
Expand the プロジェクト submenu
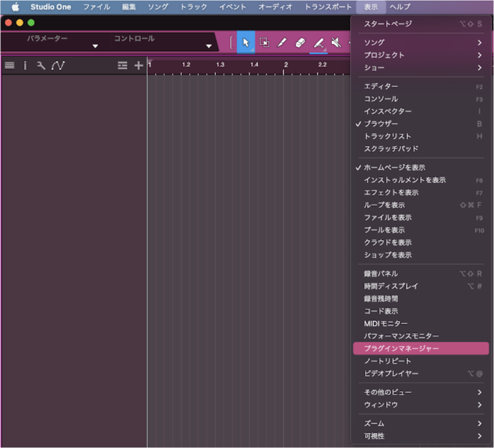[x=421, y=55]
